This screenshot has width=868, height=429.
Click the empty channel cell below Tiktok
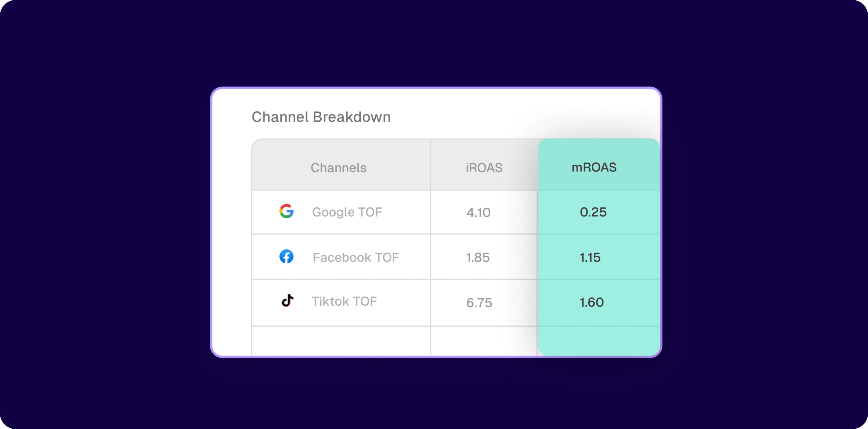pyautogui.click(x=341, y=341)
